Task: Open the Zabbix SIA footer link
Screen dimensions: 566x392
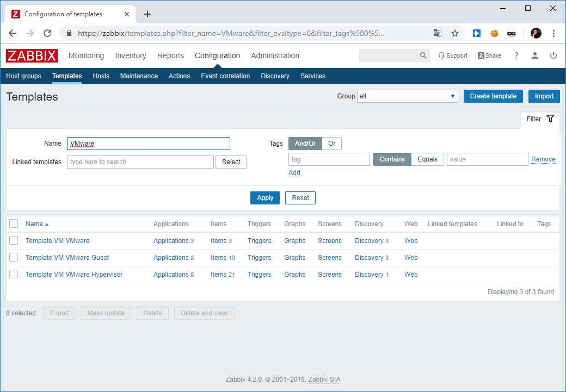Action: tap(324, 379)
